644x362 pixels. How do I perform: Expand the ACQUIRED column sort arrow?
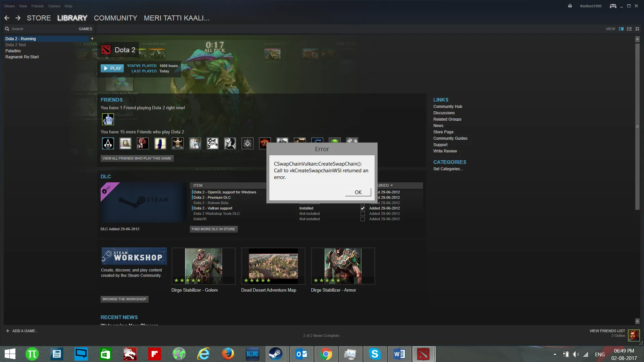pyautogui.click(x=391, y=185)
